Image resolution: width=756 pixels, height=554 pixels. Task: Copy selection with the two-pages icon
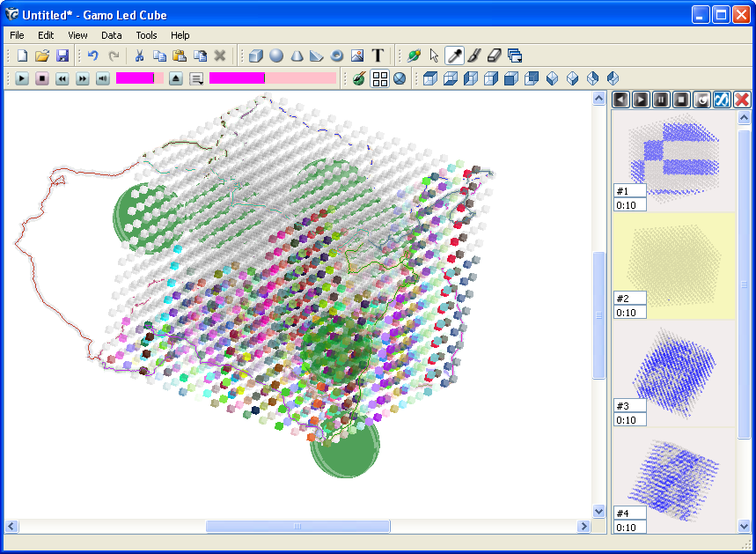(x=159, y=56)
